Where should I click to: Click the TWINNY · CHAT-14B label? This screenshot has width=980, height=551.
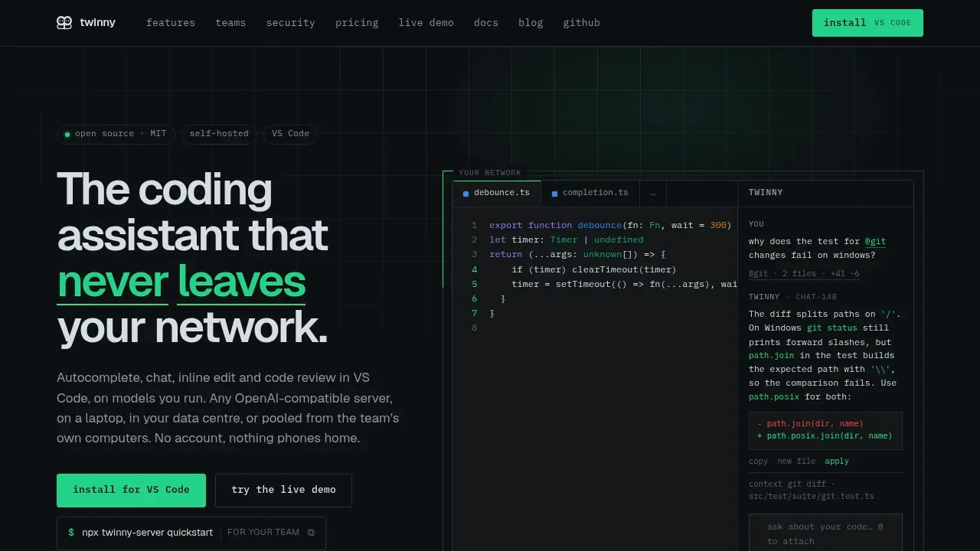[x=792, y=297]
